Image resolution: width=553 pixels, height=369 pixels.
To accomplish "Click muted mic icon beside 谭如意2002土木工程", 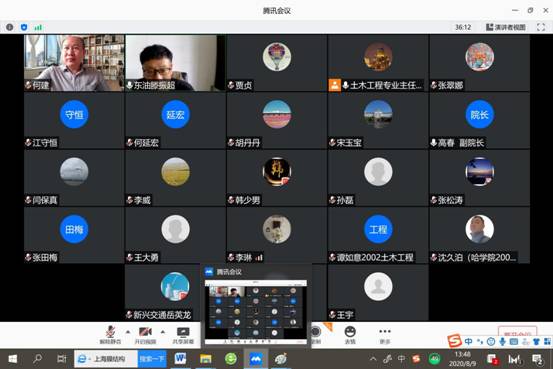I will pos(332,258).
